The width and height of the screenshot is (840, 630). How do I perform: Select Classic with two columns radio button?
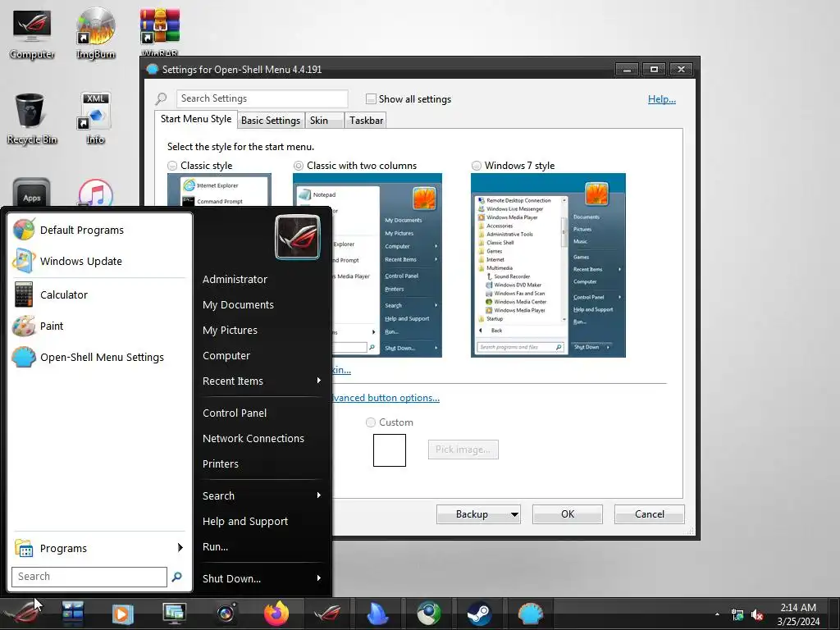coord(299,166)
